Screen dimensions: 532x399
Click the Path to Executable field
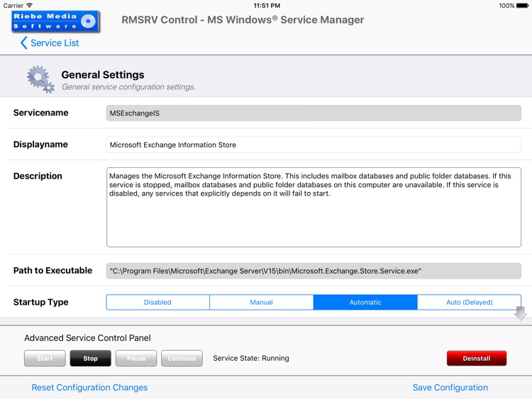coord(314,271)
